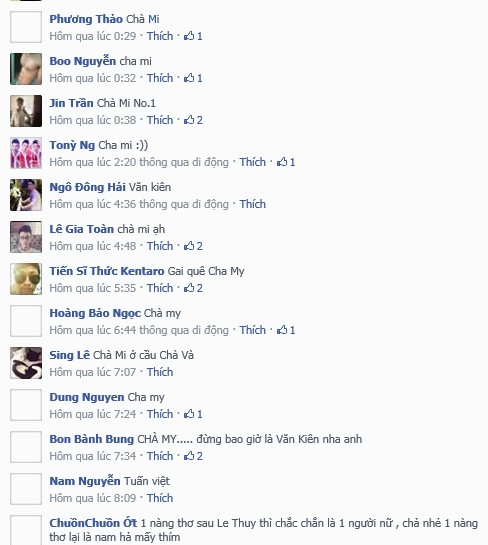Viewport: 488px width, 545px height.
Task: Click the like-count thumbs-up on Phương Thảo's comment
Action: tap(193, 36)
